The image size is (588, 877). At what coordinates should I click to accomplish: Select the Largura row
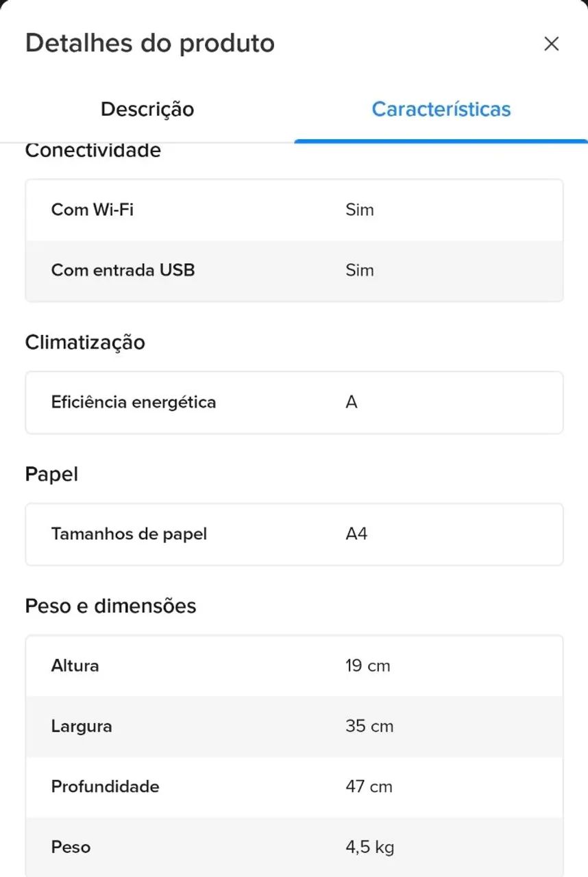click(x=294, y=726)
